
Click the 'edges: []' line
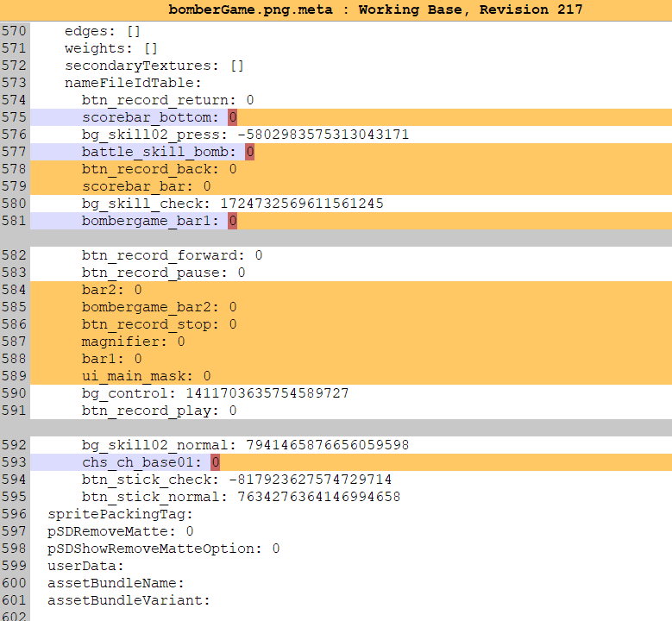click(103, 31)
